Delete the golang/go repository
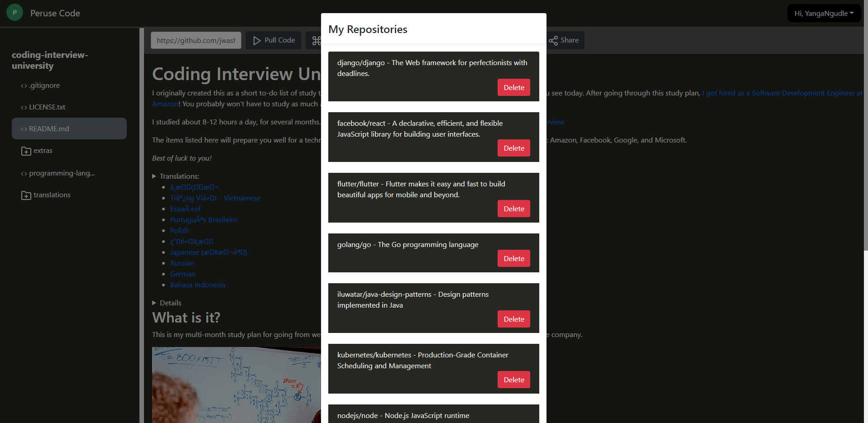The width and height of the screenshot is (868, 423). [x=514, y=258]
